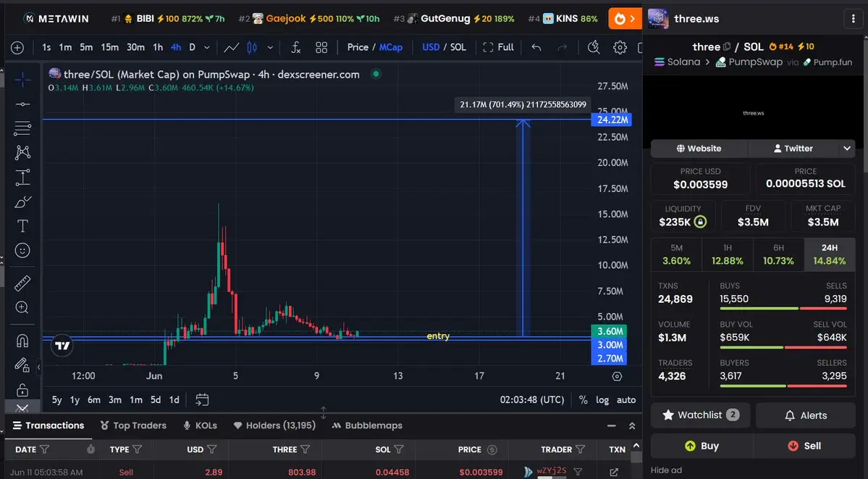Select the pattern drawing tool
This screenshot has height=479, width=868.
[22, 152]
